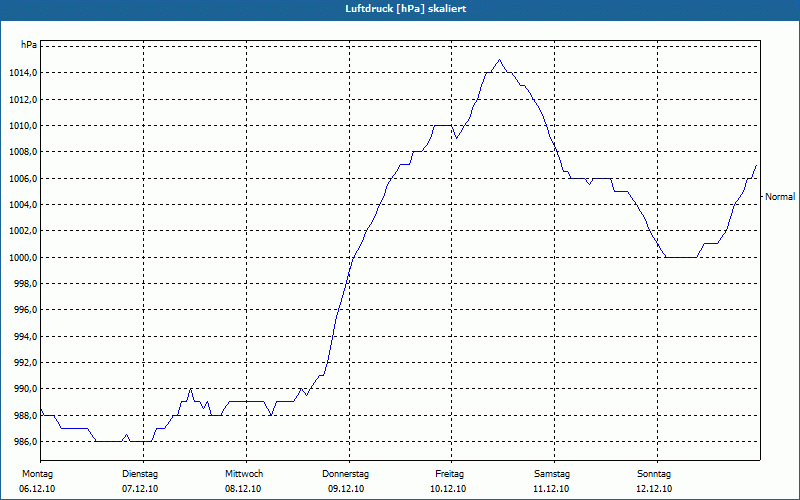Click the 1012,0 y-axis value

[x=23, y=99]
